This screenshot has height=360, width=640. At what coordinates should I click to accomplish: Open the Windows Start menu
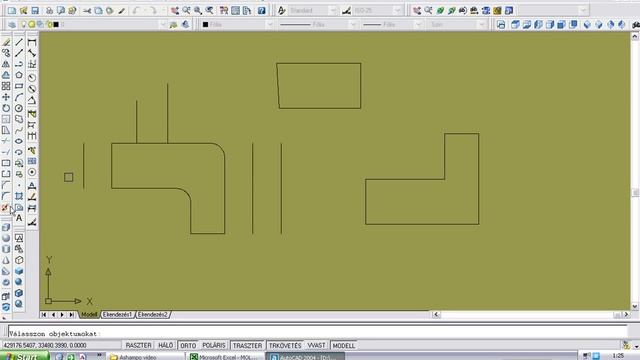24,356
